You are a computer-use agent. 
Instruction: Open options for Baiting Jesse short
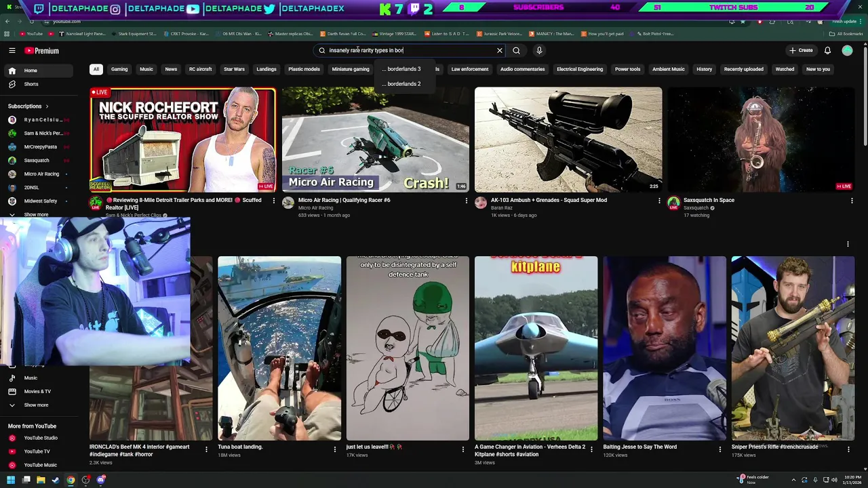pos(720,449)
